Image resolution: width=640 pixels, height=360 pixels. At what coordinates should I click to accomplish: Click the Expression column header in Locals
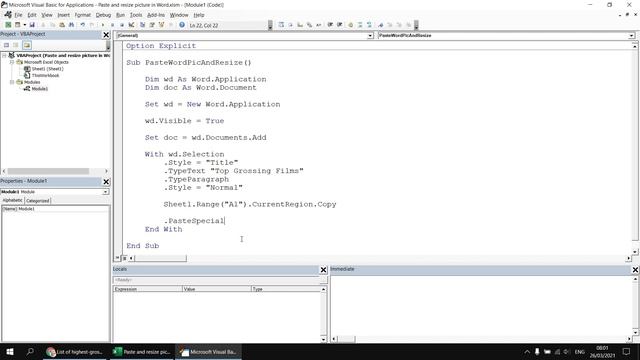(148, 289)
